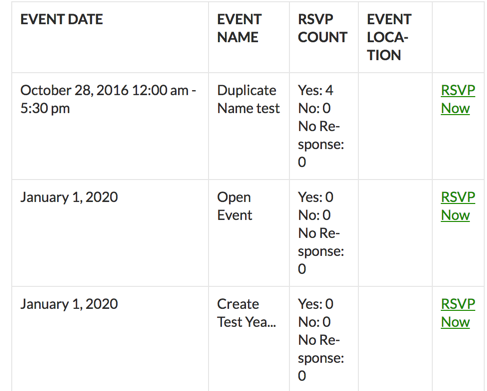Viewport: 487px width, 391px height.
Task: Click empty location cell in Create Test Yea... row
Action: [395, 339]
